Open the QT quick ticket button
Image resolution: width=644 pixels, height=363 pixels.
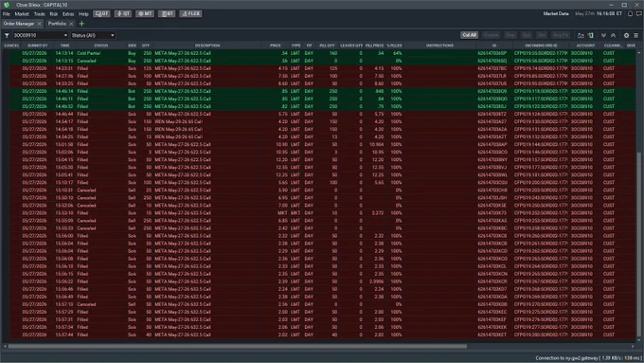pyautogui.click(x=123, y=13)
